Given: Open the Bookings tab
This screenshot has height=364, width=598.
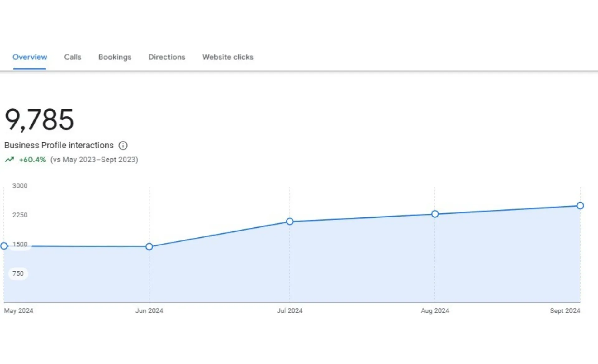Looking at the screenshot, I should point(115,57).
